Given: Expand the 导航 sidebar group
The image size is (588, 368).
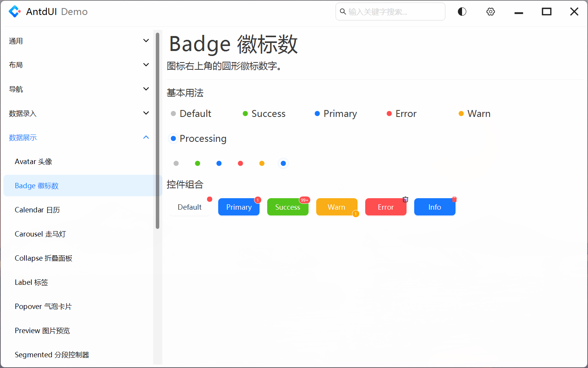Looking at the screenshot, I should coord(146,89).
